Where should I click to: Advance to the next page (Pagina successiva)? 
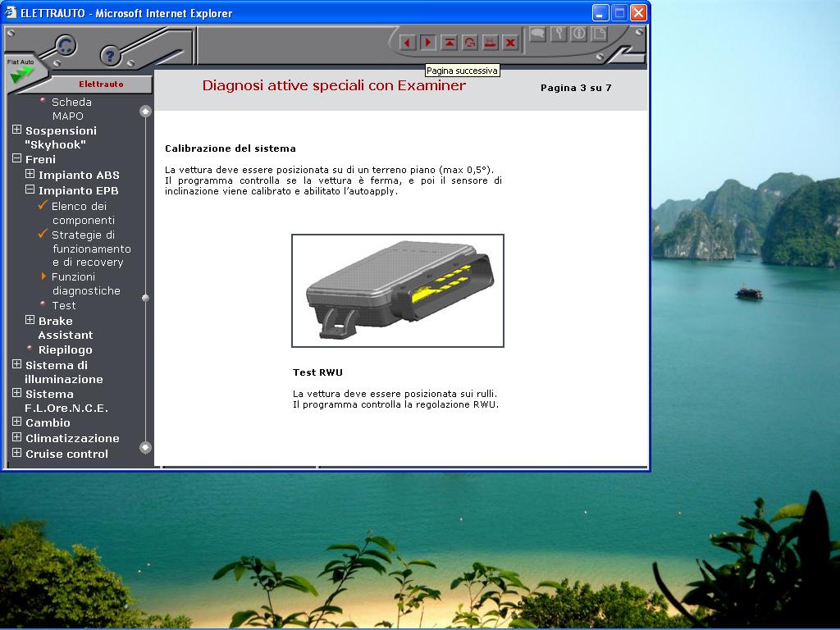[428, 43]
